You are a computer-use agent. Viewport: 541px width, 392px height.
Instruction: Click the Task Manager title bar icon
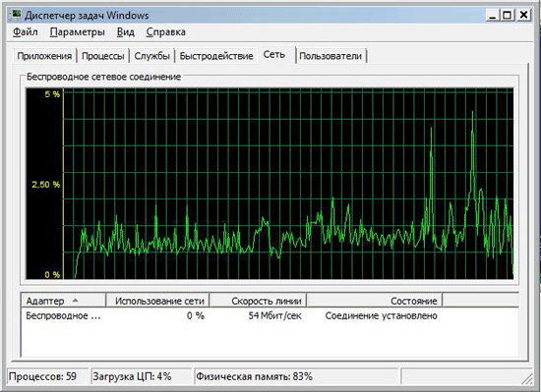click(x=15, y=15)
